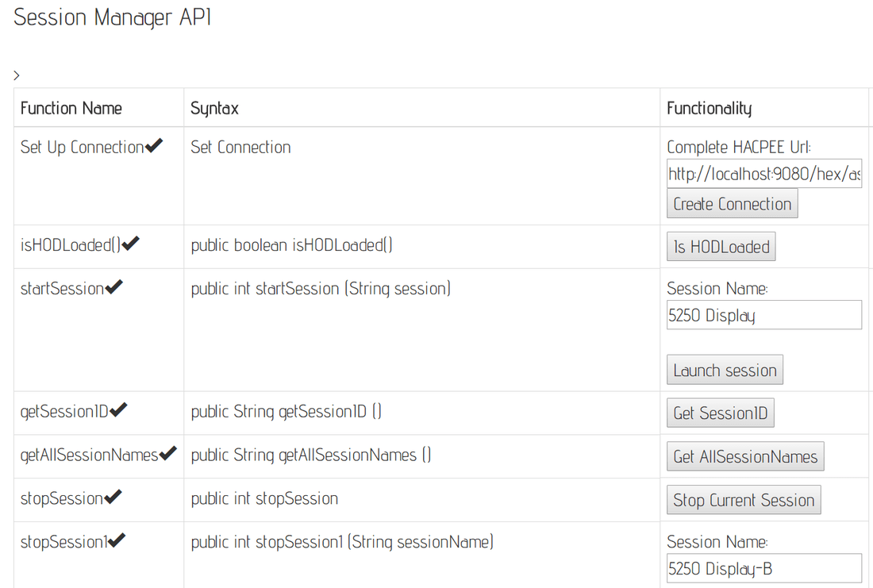
Task: Click checkmark icon next to Set Up Connection
Action: click(154, 146)
